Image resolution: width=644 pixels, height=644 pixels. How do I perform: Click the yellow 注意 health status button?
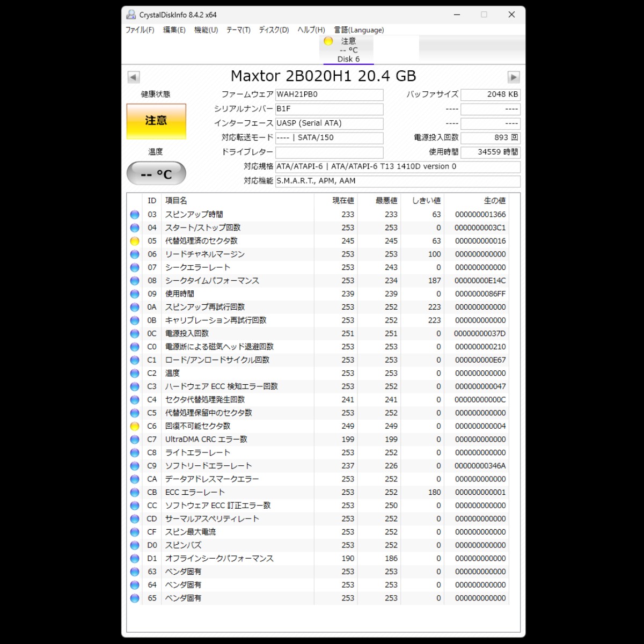click(156, 121)
